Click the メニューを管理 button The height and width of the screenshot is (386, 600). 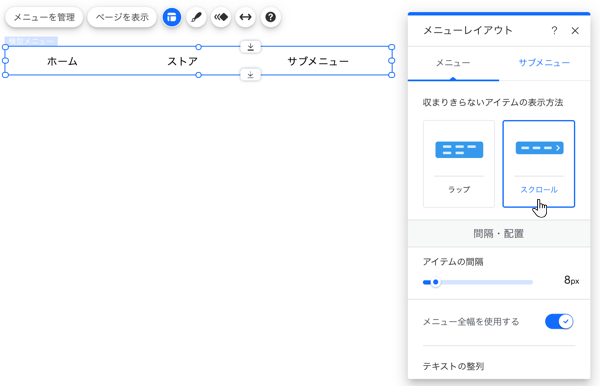44,17
